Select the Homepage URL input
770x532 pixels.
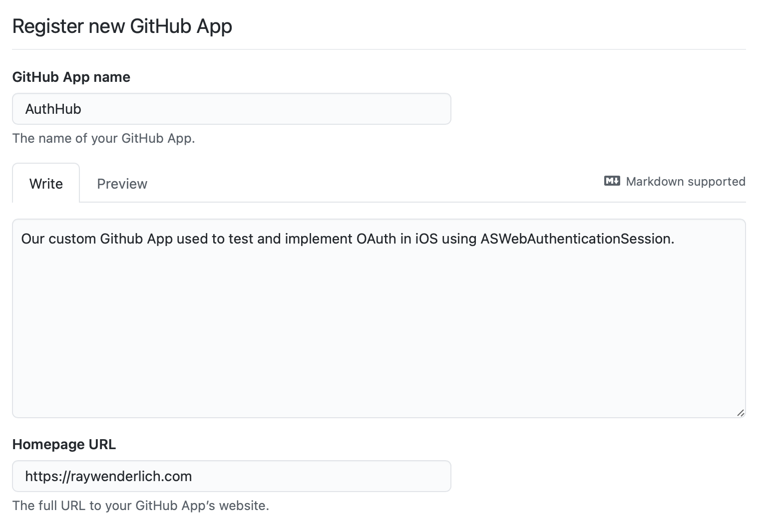231,476
